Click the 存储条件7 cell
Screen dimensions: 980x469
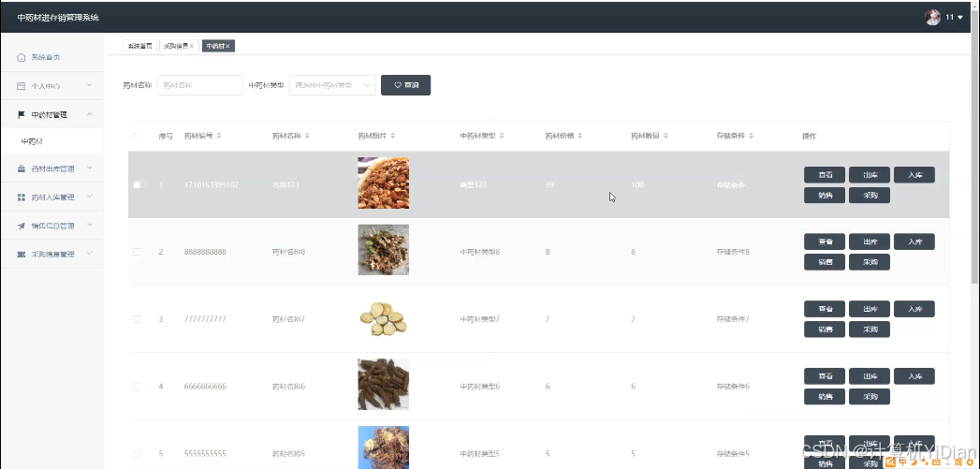[733, 319]
